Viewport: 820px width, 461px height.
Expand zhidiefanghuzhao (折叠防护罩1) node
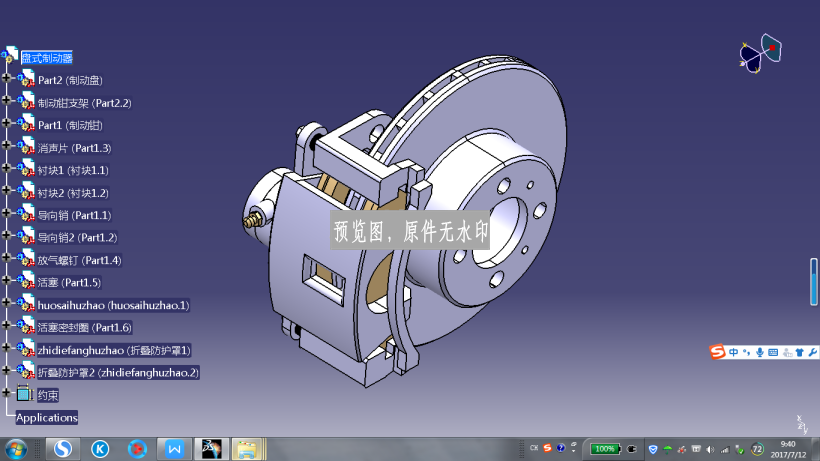6,348
